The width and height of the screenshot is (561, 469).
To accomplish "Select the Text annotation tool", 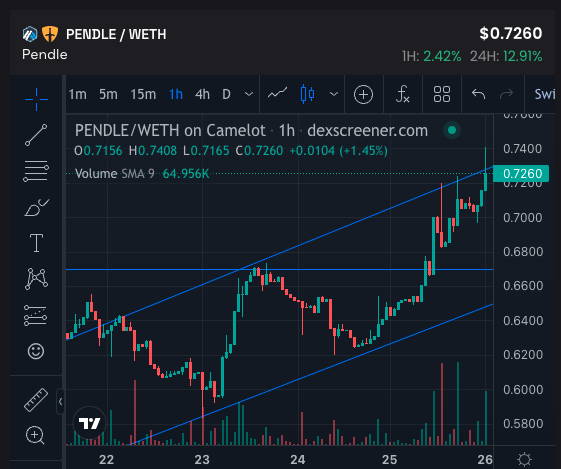I will 36,243.
